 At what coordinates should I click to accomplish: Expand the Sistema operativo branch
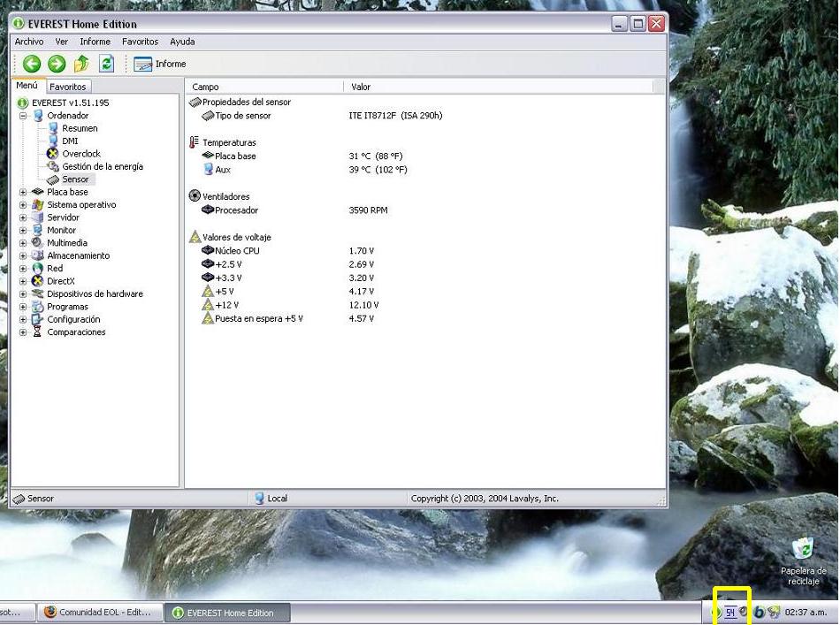coord(23,204)
